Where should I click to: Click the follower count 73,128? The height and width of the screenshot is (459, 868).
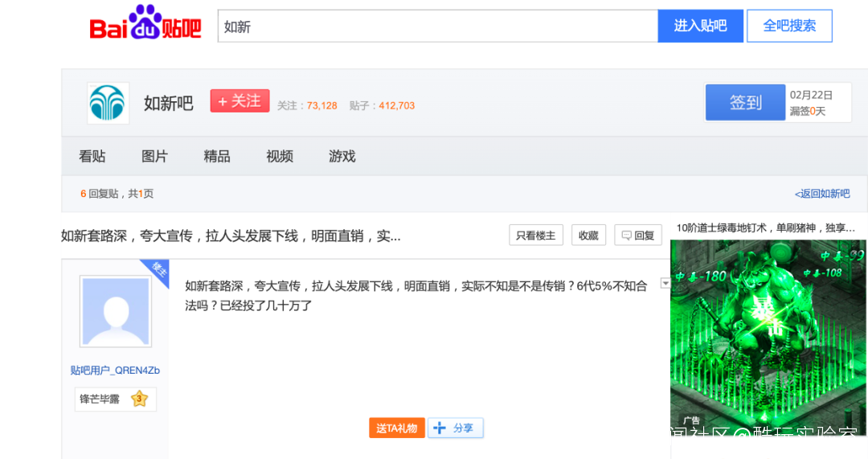tap(321, 106)
